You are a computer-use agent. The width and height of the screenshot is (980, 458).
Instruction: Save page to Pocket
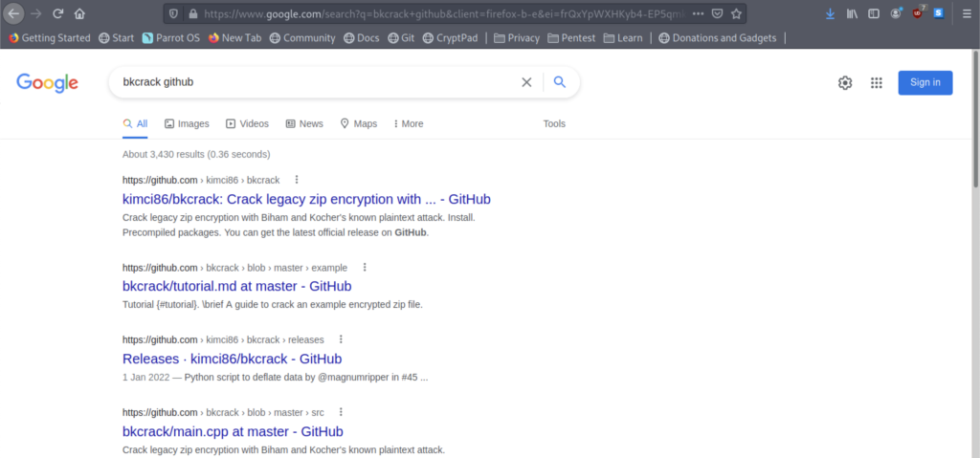click(x=718, y=13)
